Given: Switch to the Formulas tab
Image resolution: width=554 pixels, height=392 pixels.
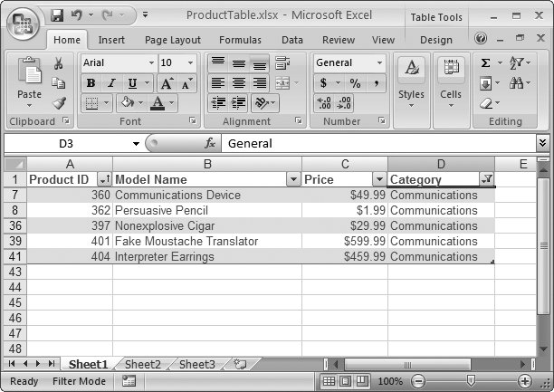Looking at the screenshot, I should pos(240,40).
